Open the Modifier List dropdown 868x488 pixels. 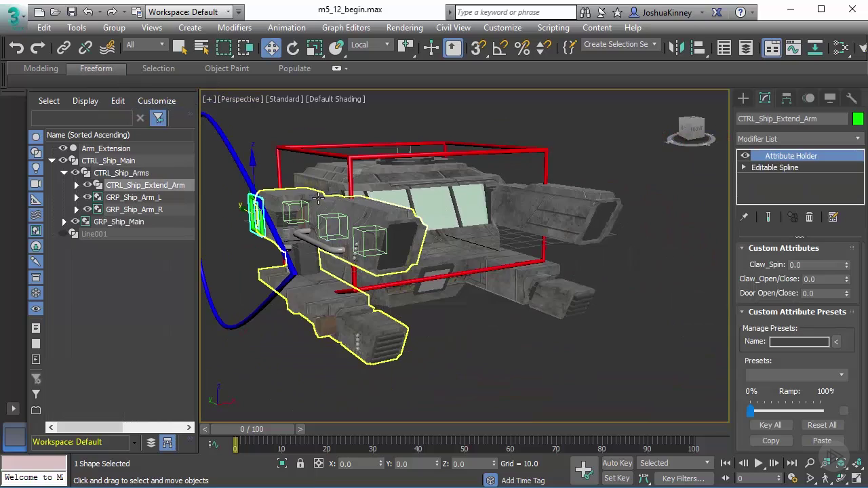pos(800,139)
